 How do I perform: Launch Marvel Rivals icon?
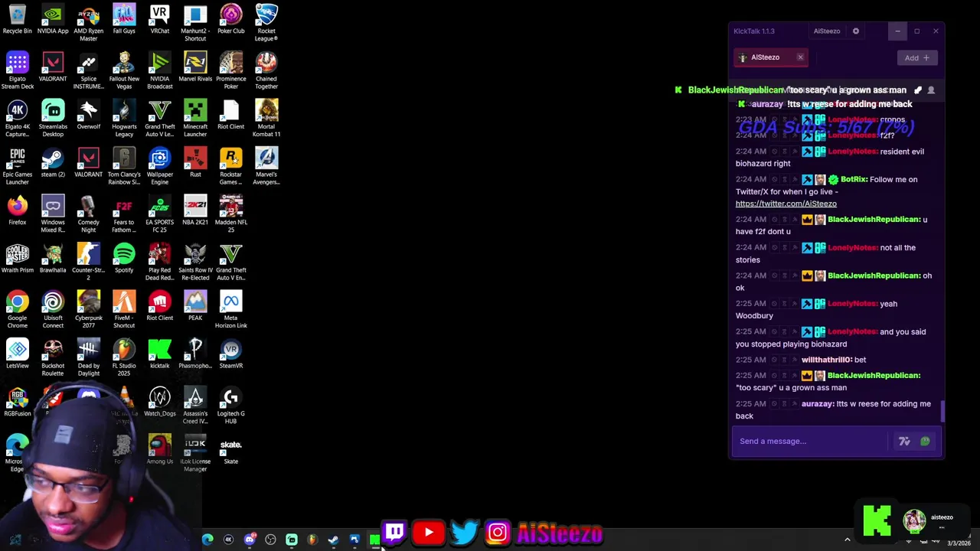point(195,67)
